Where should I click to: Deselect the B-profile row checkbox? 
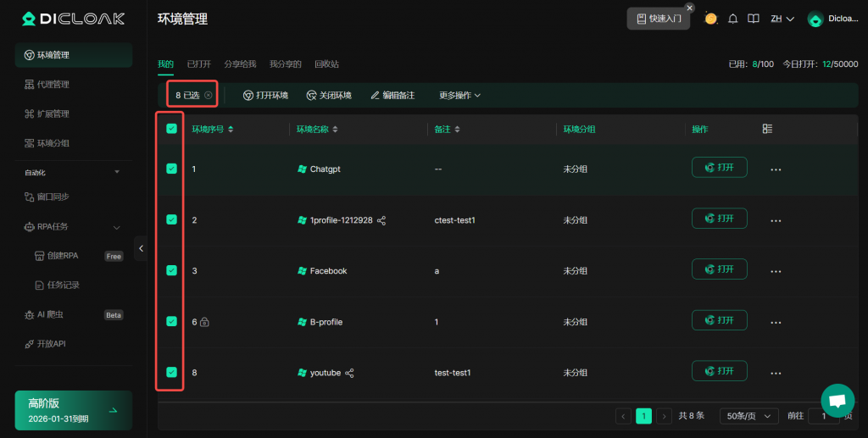tap(172, 321)
